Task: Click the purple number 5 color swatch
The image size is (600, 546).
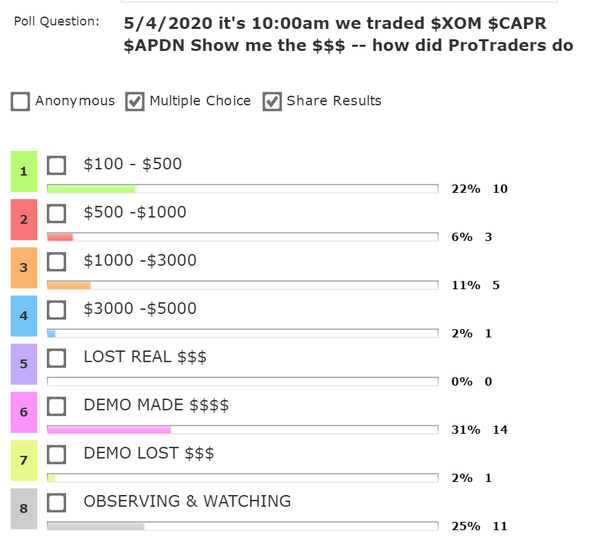Action: [23, 364]
